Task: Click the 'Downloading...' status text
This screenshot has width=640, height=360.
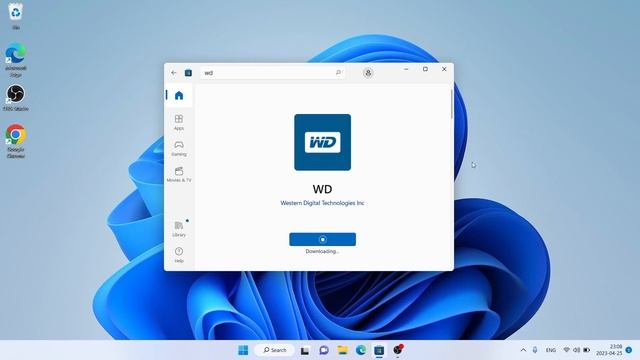Action: [x=322, y=251]
